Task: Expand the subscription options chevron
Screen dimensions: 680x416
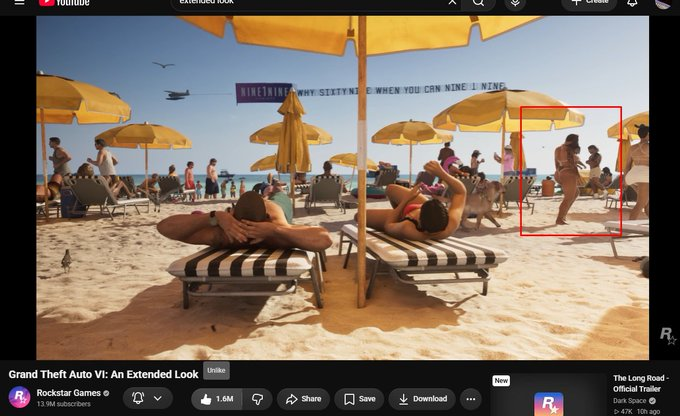Action: tap(158, 398)
